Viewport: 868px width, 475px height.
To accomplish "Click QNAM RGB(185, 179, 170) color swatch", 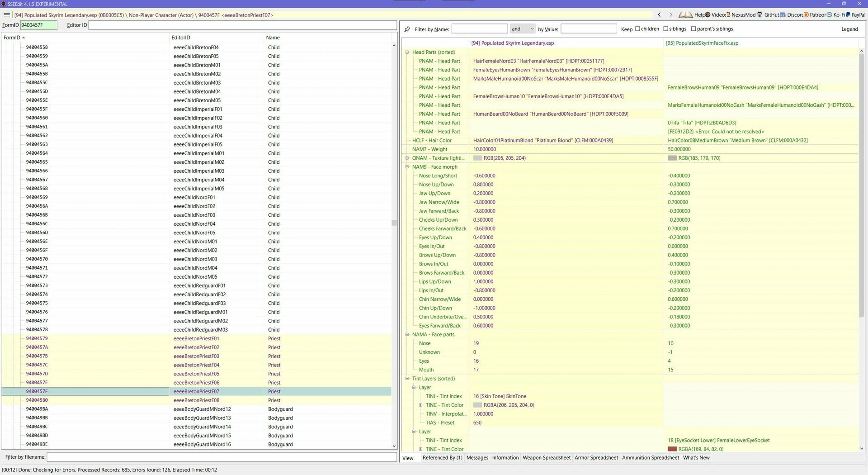I will 672,158.
